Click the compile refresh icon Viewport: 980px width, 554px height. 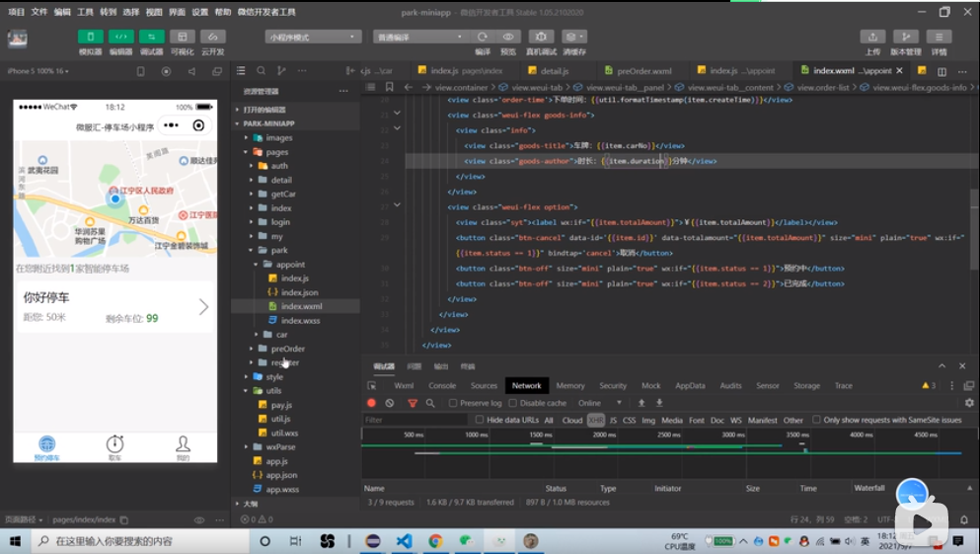(483, 37)
